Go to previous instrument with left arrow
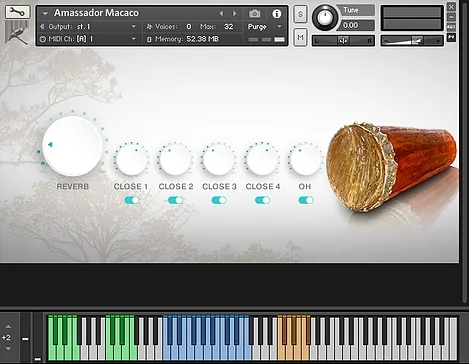This screenshot has width=469, height=364. tap(221, 13)
